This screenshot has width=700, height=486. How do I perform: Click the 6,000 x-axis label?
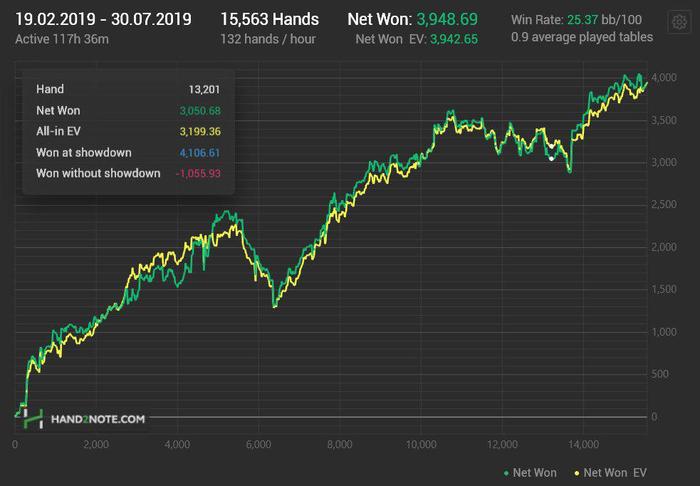tap(258, 444)
